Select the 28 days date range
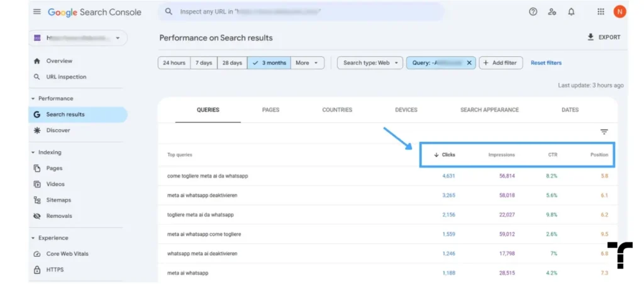The height and width of the screenshot is (284, 644). coord(232,63)
